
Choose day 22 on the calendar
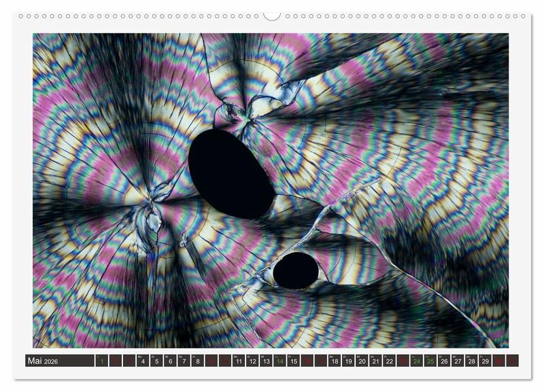(x=389, y=361)
